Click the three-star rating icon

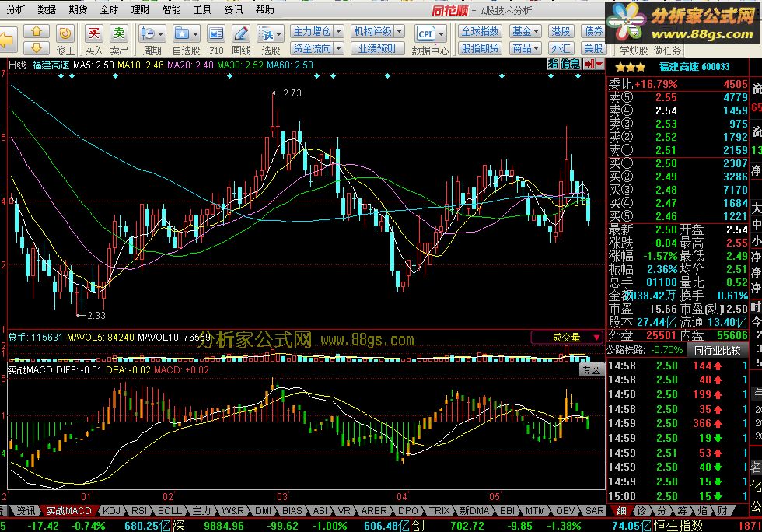coord(631,67)
